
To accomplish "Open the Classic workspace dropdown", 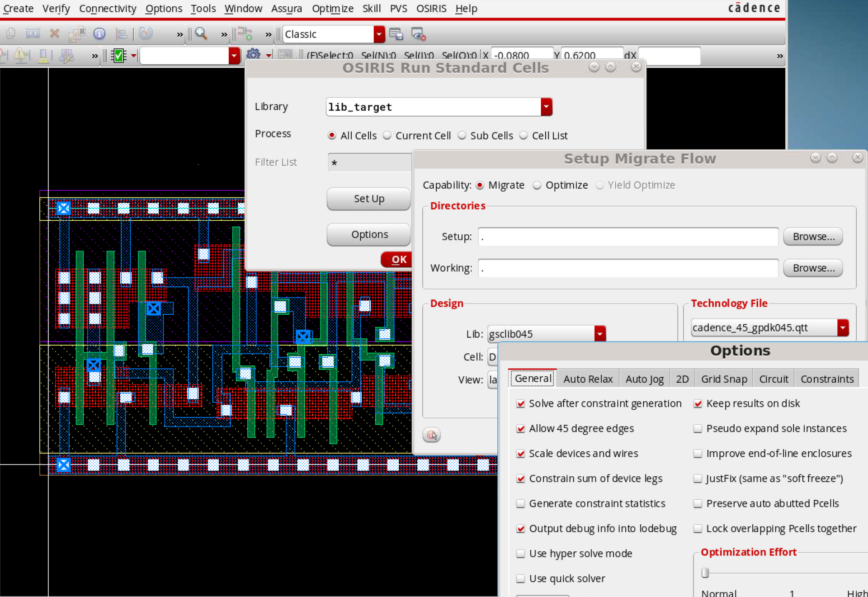I will 379,34.
